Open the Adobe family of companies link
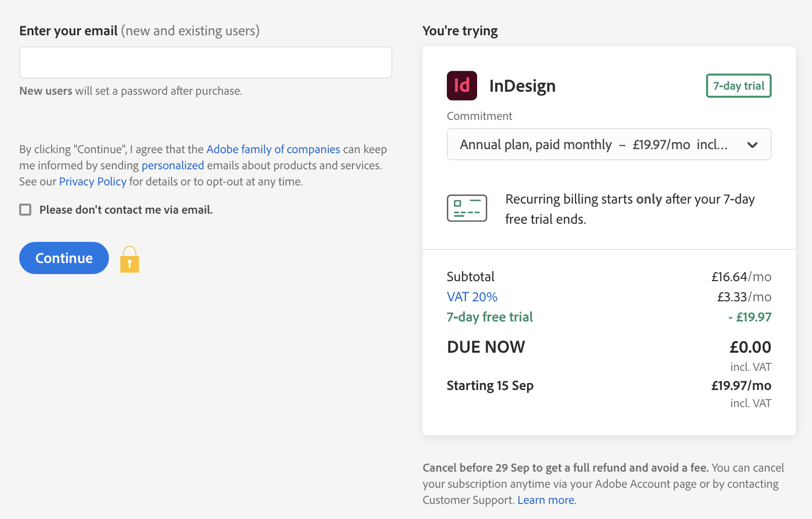Viewport: 812px width, 519px height. point(273,149)
